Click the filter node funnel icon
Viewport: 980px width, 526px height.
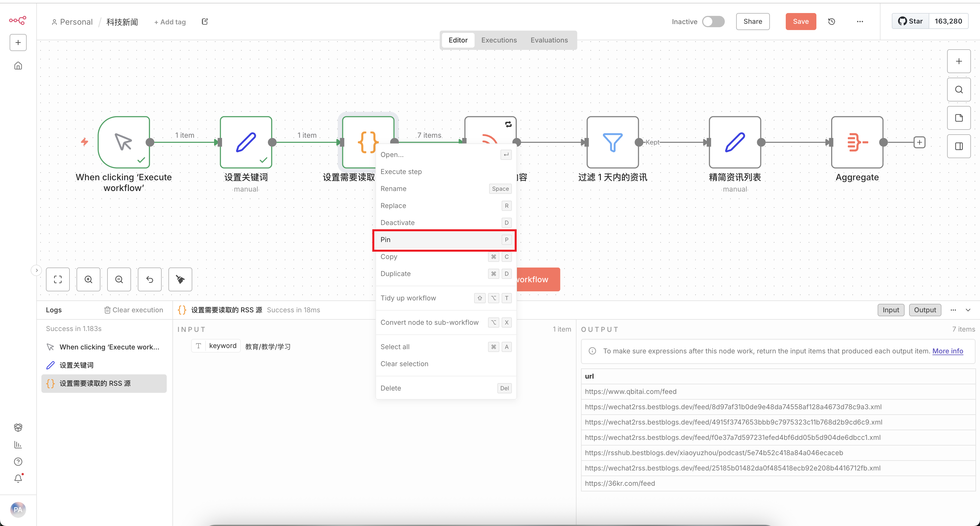click(x=612, y=142)
